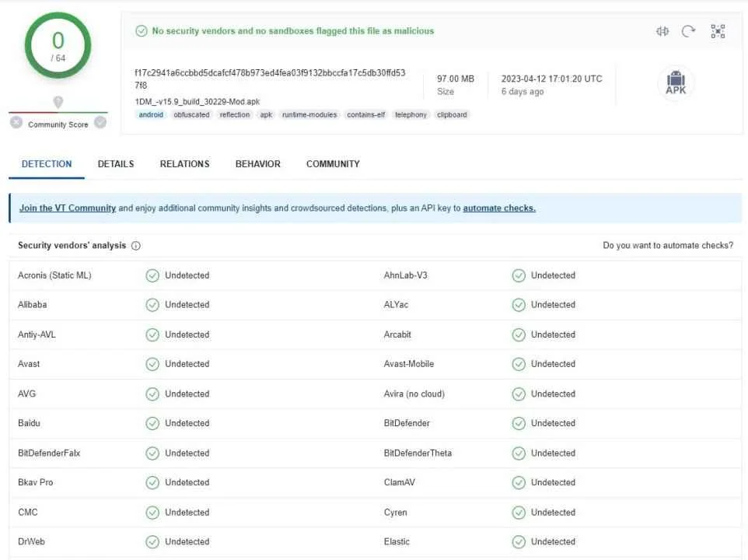Vote positive on community score
This screenshot has width=748, height=560.
[100, 123]
